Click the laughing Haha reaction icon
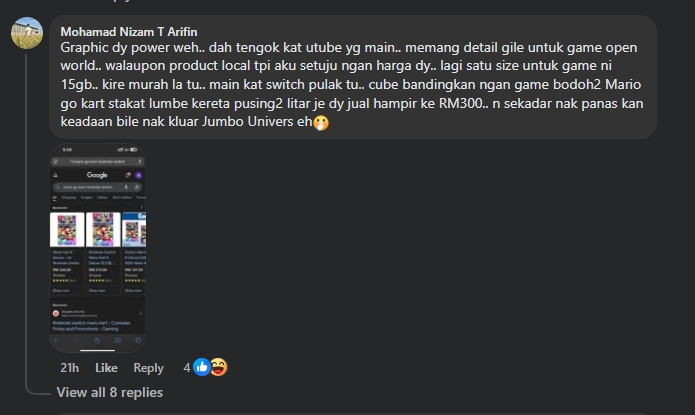Image resolution: width=695 pixels, height=415 pixels. (x=219, y=367)
